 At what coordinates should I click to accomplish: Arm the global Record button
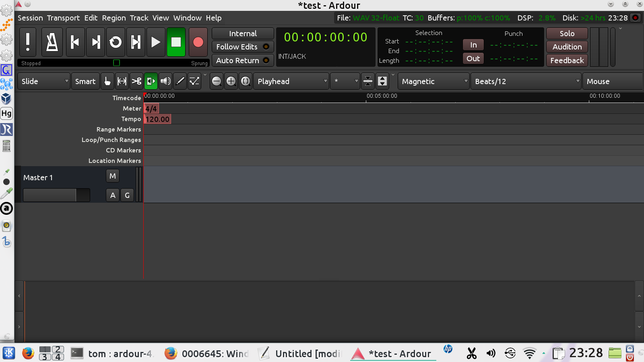tap(198, 42)
